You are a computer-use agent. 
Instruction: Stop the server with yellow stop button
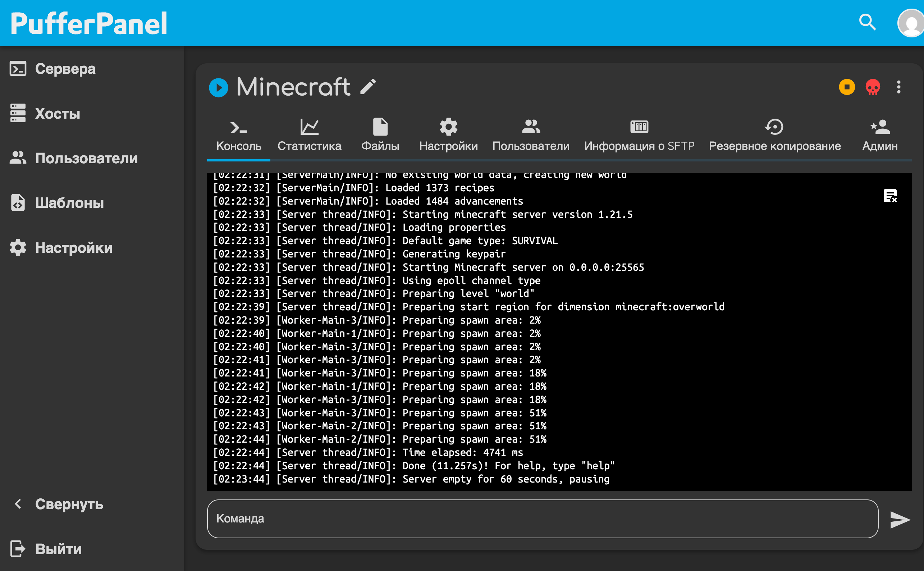(847, 87)
